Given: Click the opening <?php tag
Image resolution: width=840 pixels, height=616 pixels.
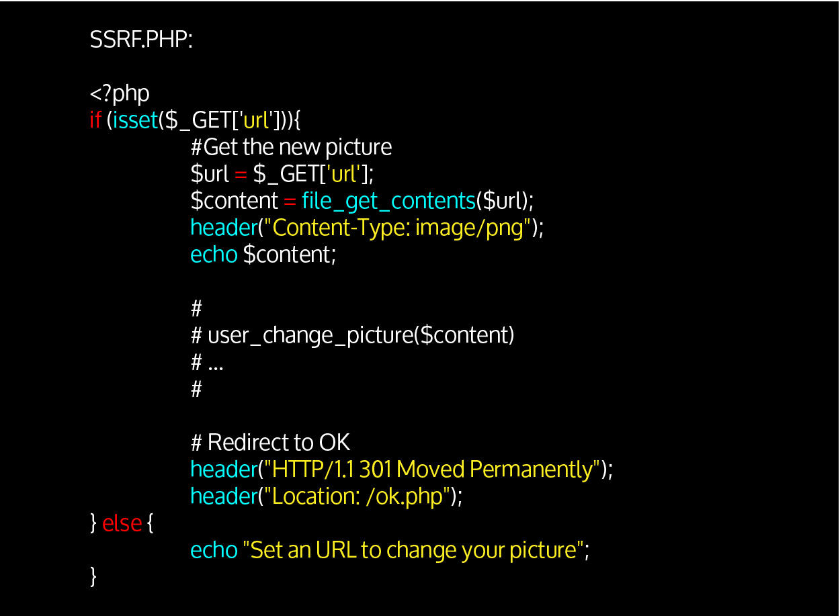Looking at the screenshot, I should point(120,93).
